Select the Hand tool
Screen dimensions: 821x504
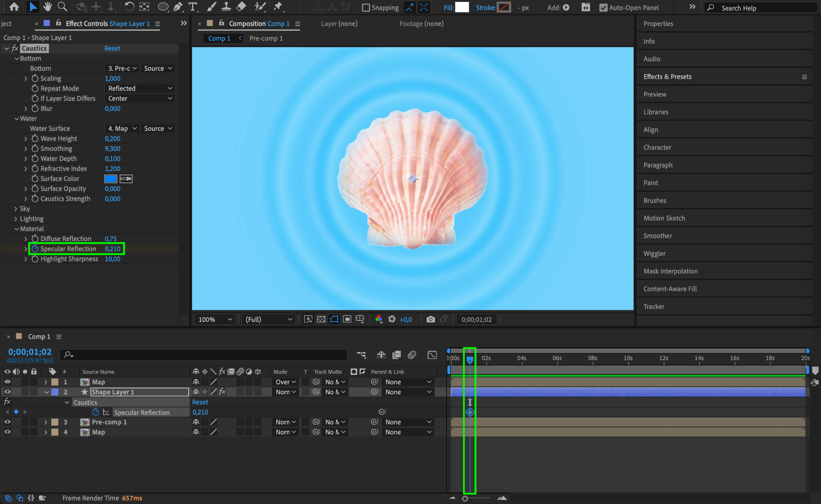pos(48,7)
